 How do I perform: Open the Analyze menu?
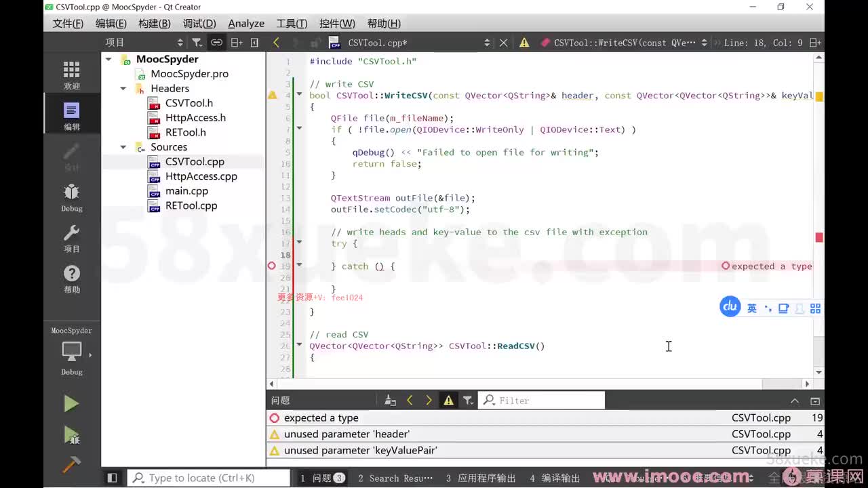[x=246, y=23]
